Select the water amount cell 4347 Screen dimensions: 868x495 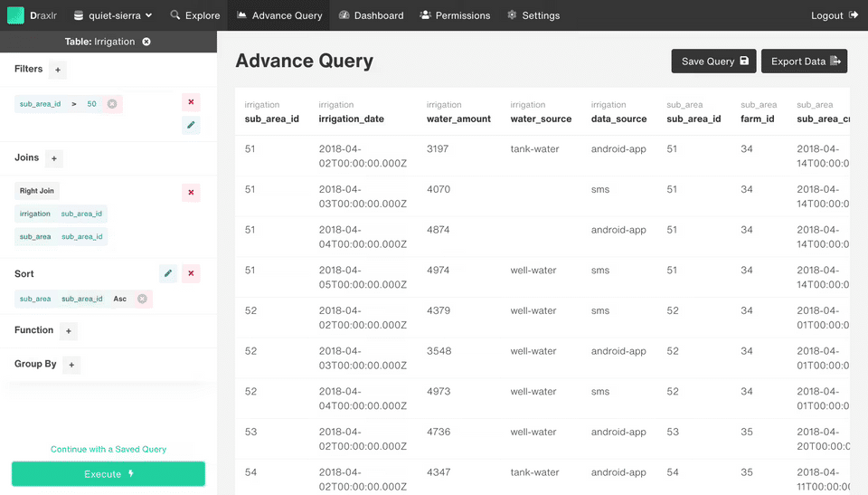coord(439,472)
